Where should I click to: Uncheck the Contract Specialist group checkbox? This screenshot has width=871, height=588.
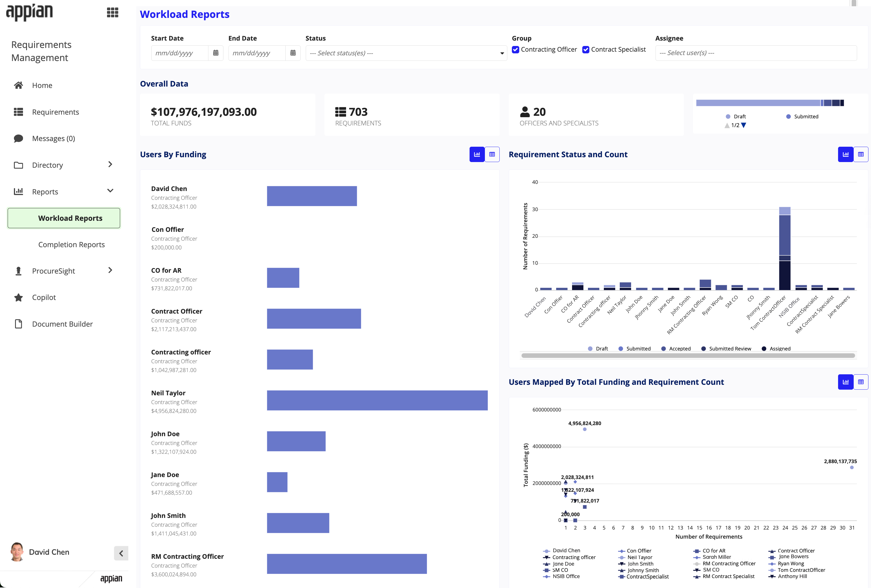[586, 49]
